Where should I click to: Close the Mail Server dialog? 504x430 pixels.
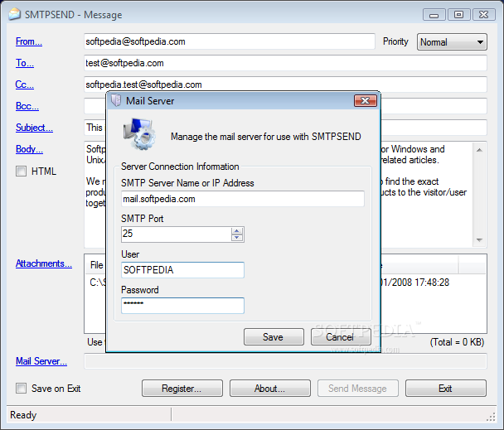(365, 100)
